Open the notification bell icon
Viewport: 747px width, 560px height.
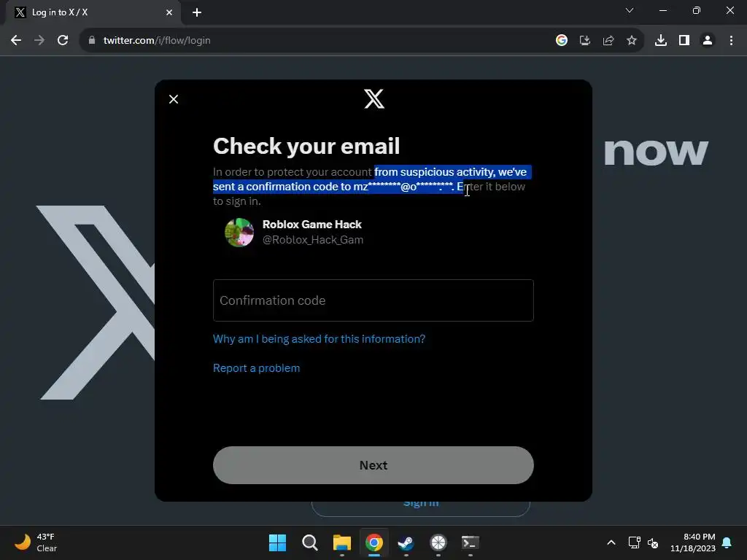(x=727, y=542)
